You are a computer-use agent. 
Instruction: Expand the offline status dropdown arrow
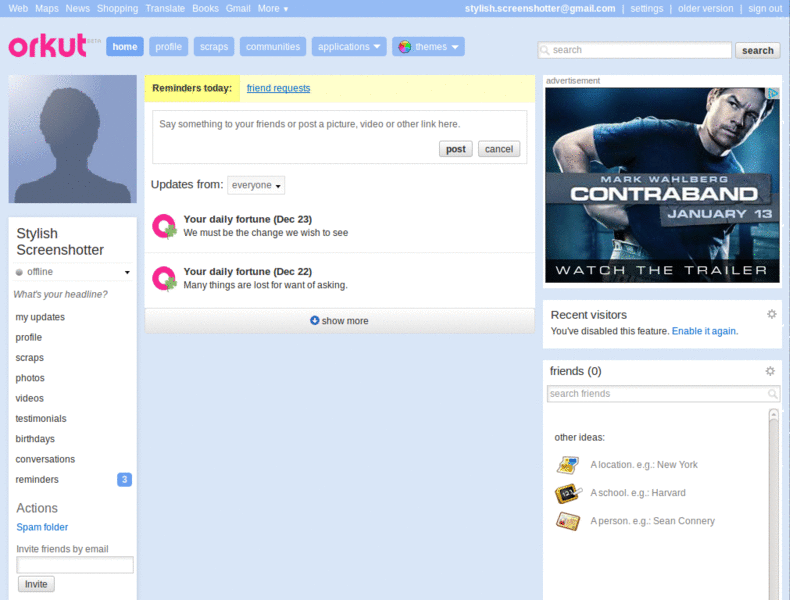[128, 272]
